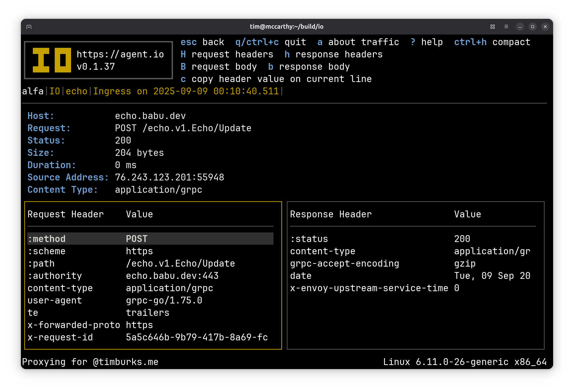Close the terminal window
This screenshot has height=392, width=574.
tap(545, 27)
